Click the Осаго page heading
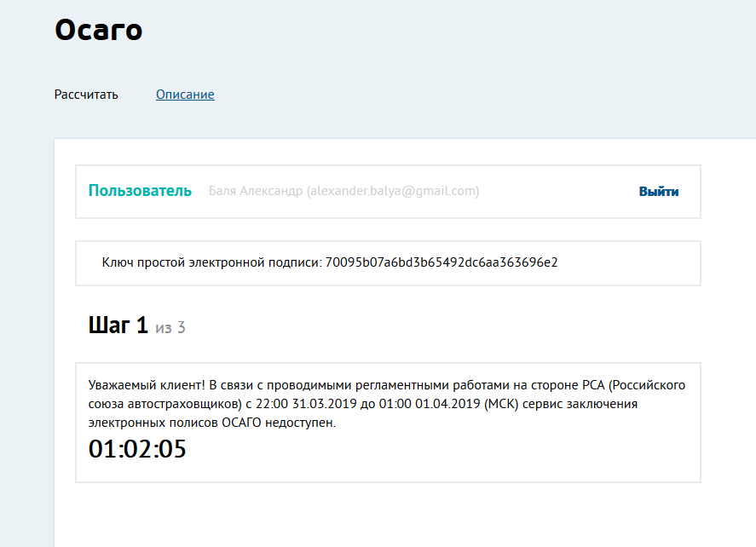Viewport: 756px width, 547px height. point(98,31)
